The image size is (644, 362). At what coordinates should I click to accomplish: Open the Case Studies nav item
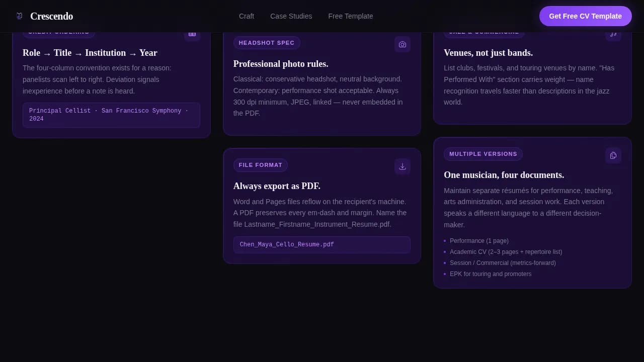291,16
